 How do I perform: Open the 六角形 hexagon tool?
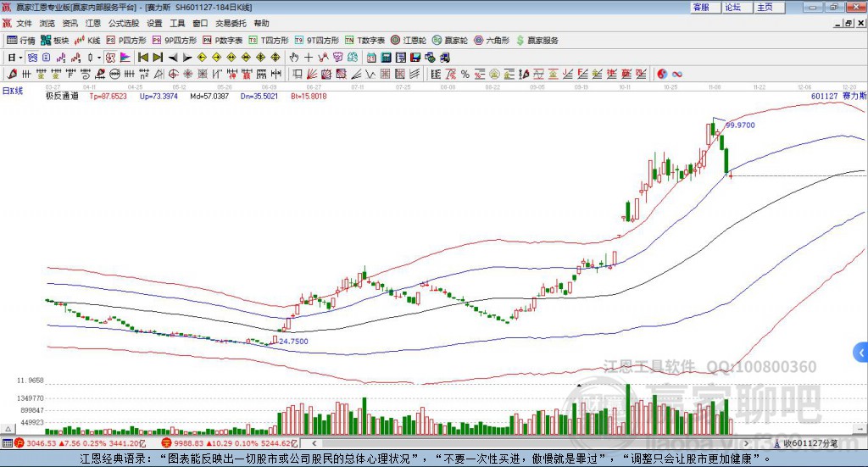point(492,41)
